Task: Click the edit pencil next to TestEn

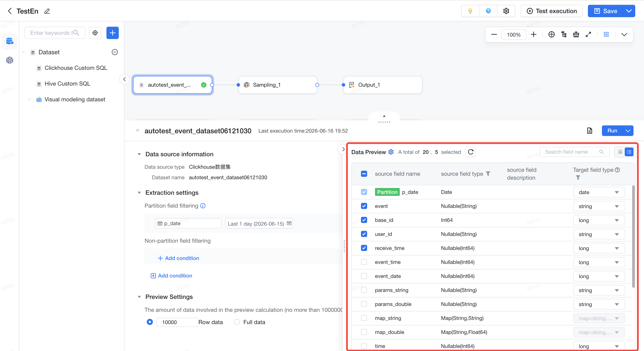Action: pos(47,11)
